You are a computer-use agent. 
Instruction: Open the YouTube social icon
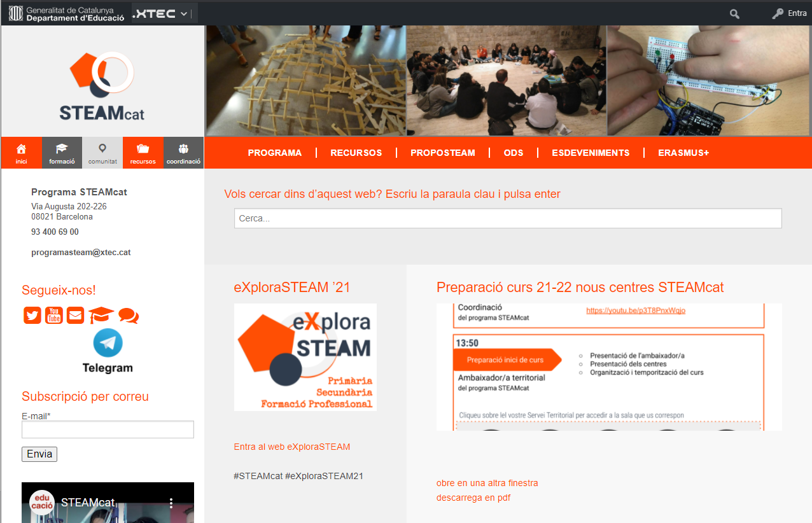click(54, 315)
